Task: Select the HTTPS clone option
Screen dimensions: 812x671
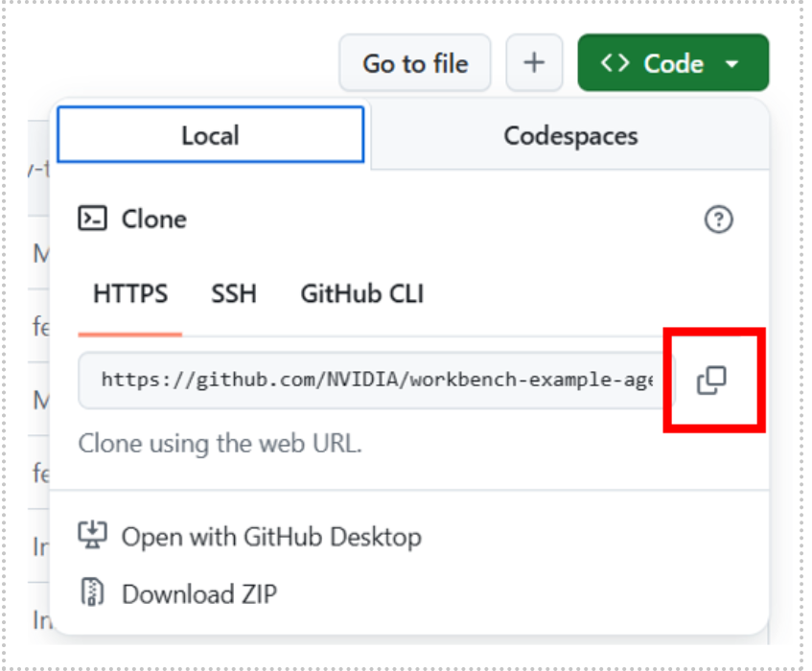Action: click(x=130, y=293)
